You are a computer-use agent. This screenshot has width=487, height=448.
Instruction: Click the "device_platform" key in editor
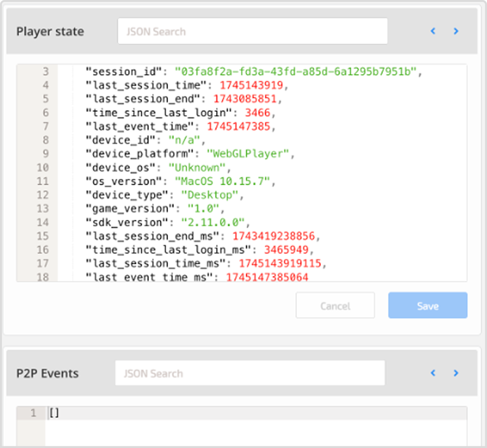pos(140,154)
